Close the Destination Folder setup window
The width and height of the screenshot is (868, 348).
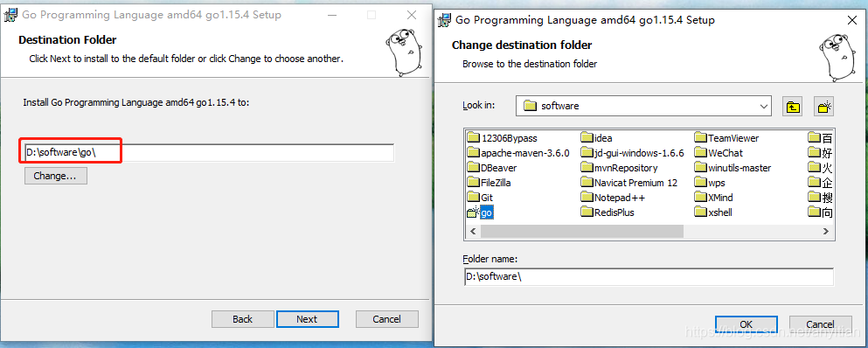pyautogui.click(x=412, y=15)
